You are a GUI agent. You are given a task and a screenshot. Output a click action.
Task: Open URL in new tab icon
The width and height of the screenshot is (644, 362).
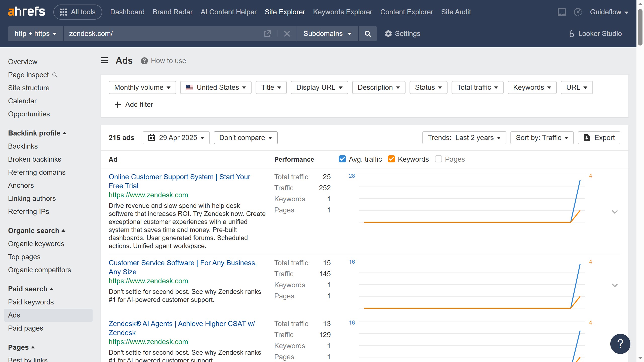(267, 34)
